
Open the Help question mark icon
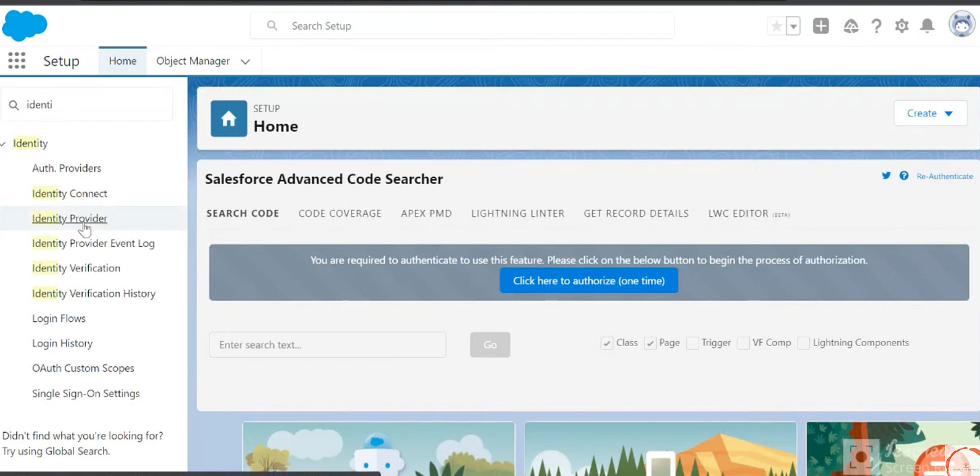tap(876, 26)
